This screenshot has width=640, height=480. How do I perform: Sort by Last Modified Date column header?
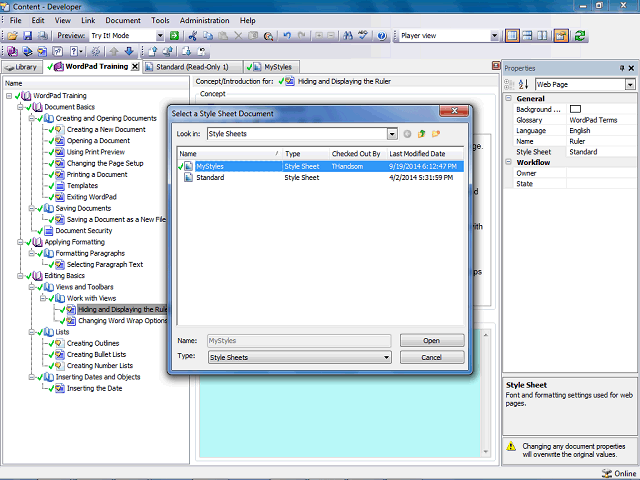(x=425, y=154)
